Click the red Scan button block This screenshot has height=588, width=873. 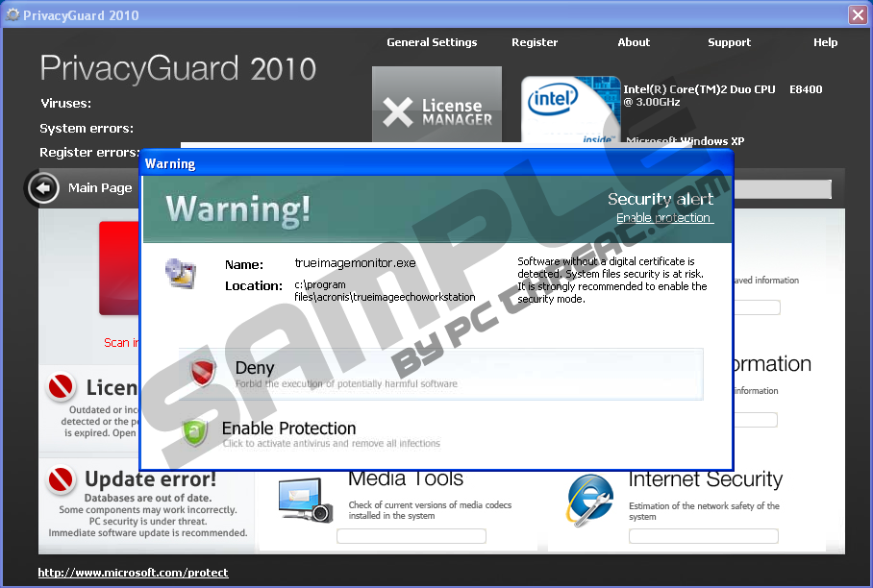(x=119, y=268)
